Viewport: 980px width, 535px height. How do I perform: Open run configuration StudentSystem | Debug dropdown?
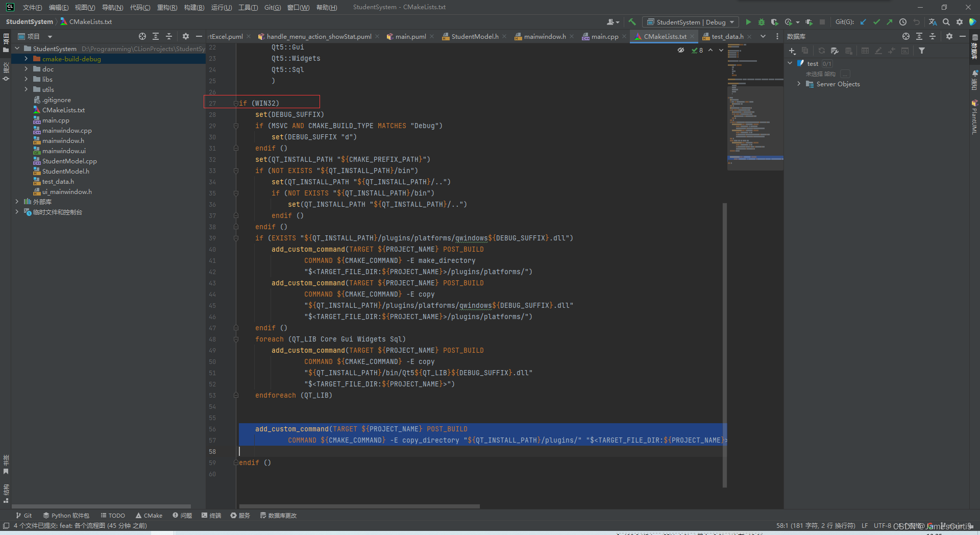point(691,22)
